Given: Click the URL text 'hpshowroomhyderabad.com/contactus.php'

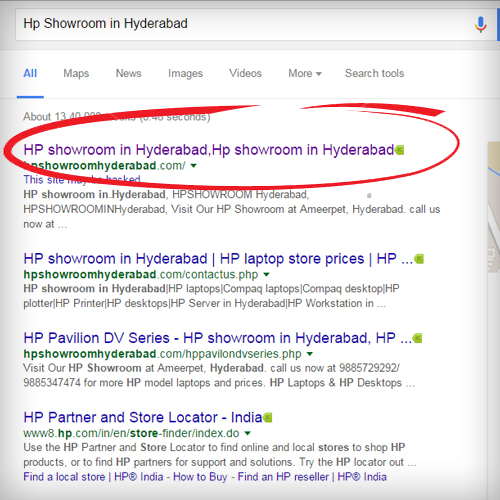Looking at the screenshot, I should click(141, 275).
